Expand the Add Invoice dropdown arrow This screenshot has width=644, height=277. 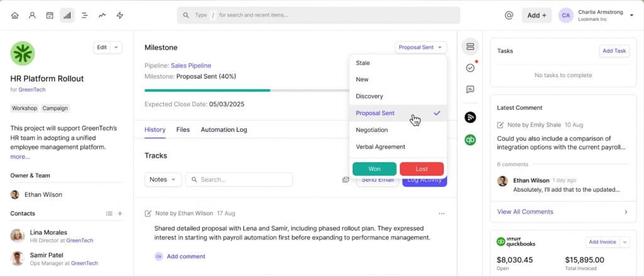click(625, 242)
